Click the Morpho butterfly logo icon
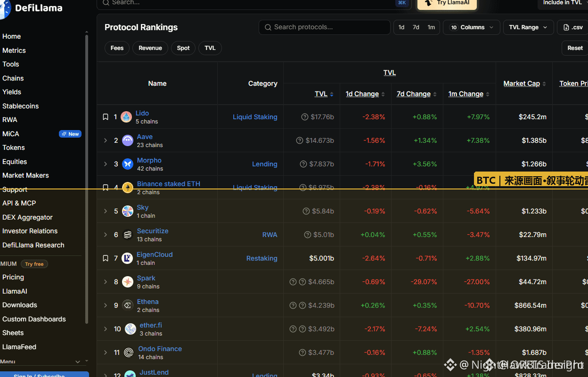The height and width of the screenshot is (377, 588). pyautogui.click(x=128, y=164)
